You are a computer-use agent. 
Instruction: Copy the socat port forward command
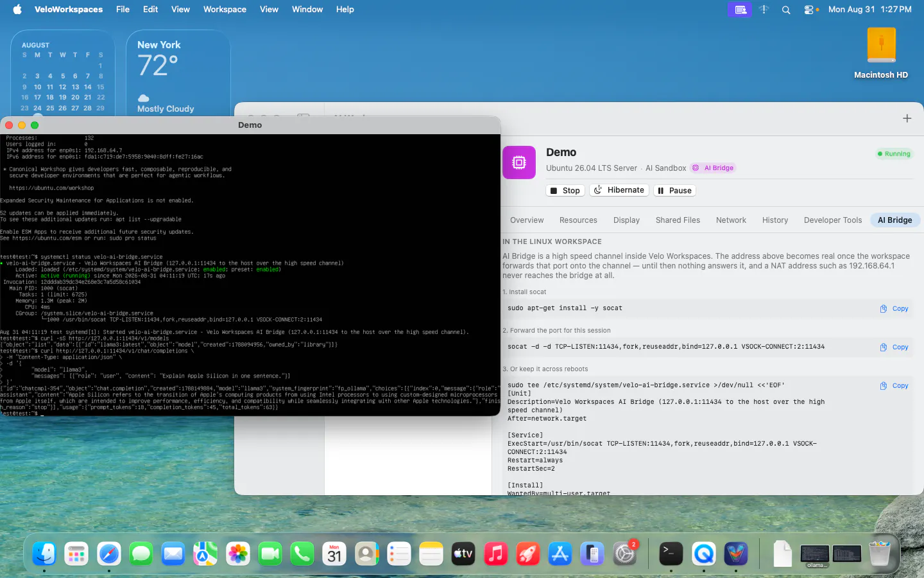click(894, 347)
